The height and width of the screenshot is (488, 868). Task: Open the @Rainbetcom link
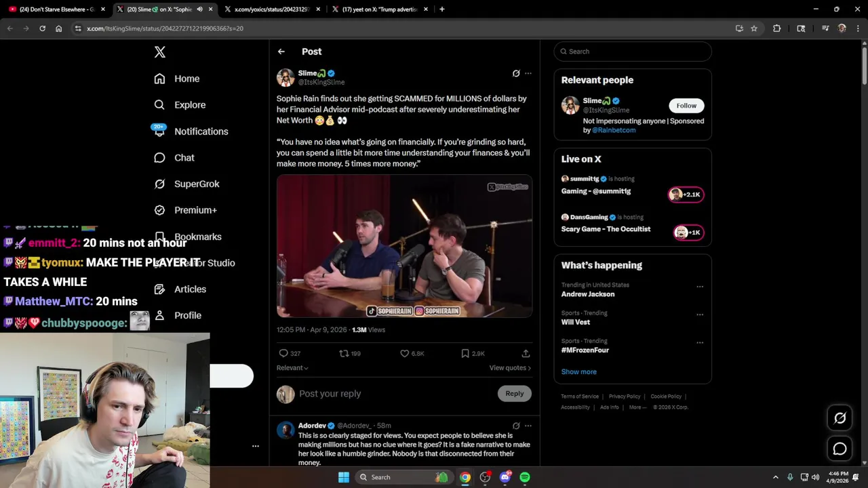point(614,130)
